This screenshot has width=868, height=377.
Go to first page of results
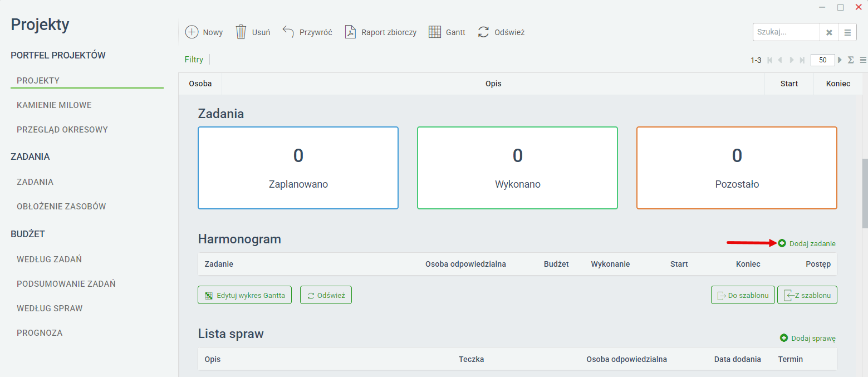(770, 60)
